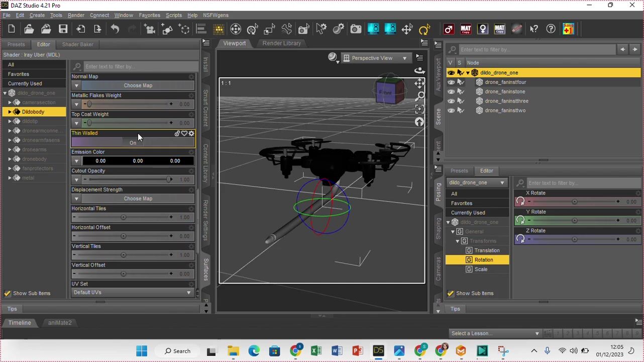This screenshot has width=644, height=362.
Task: Switch to the Render Library tab
Action: click(x=281, y=43)
